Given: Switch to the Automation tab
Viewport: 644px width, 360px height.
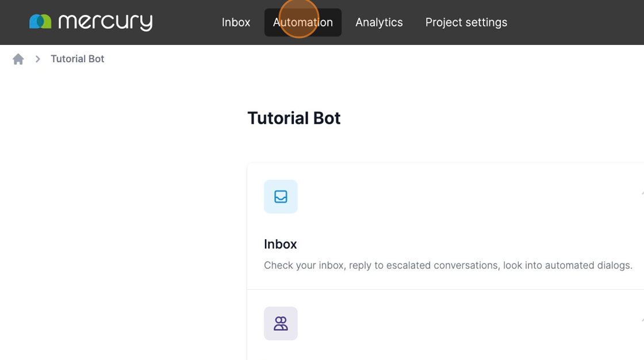Looking at the screenshot, I should (302, 22).
